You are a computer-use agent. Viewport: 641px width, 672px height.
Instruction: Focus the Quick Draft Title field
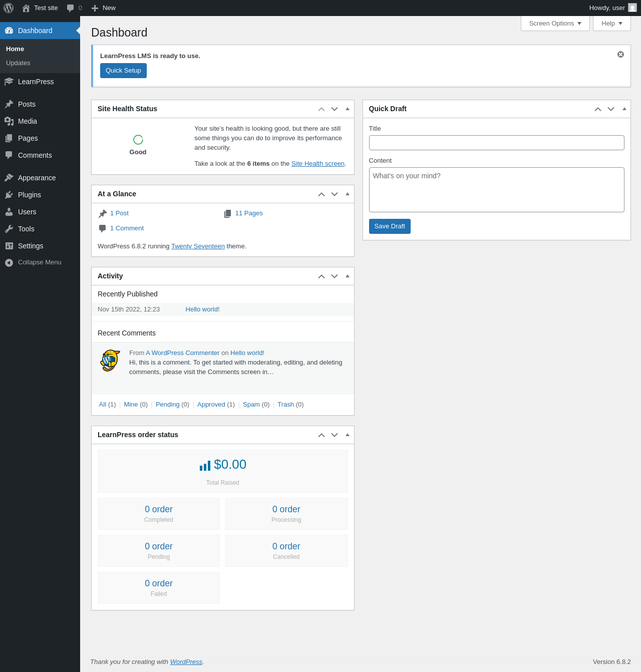(x=497, y=143)
